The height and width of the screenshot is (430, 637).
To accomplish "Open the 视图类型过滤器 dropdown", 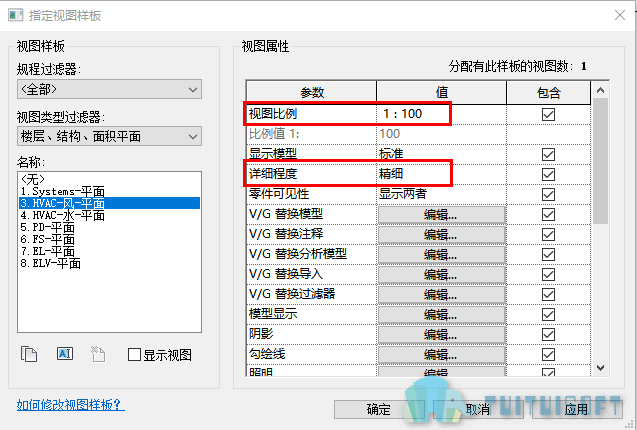I will (x=109, y=136).
